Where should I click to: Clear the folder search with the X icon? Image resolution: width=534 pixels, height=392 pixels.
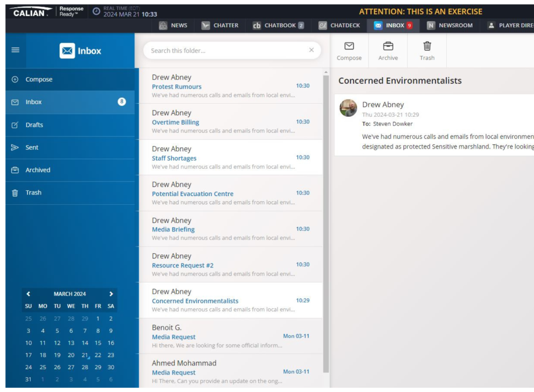(x=311, y=50)
